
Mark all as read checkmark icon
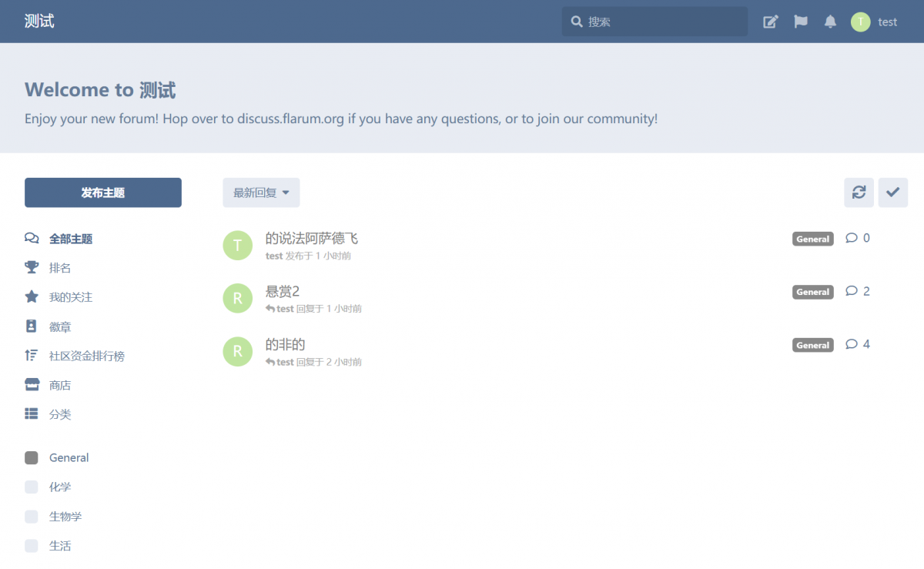[892, 192]
